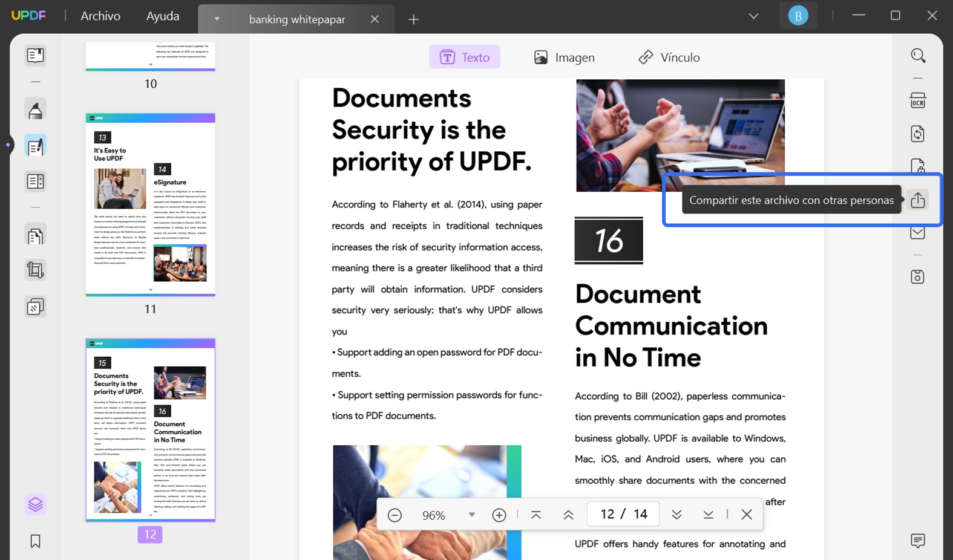Click paragraph starting "According to Flaherty"
The height and width of the screenshot is (560, 953).
click(437, 268)
